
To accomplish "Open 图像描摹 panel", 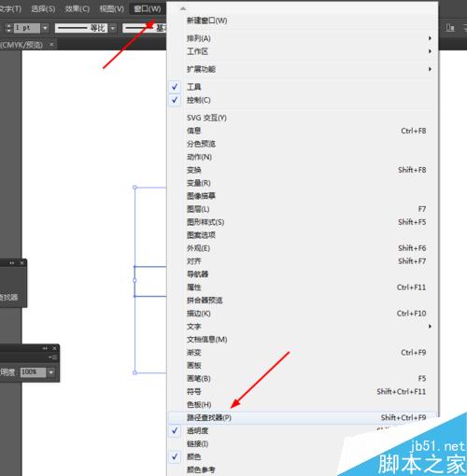I will (303, 196).
